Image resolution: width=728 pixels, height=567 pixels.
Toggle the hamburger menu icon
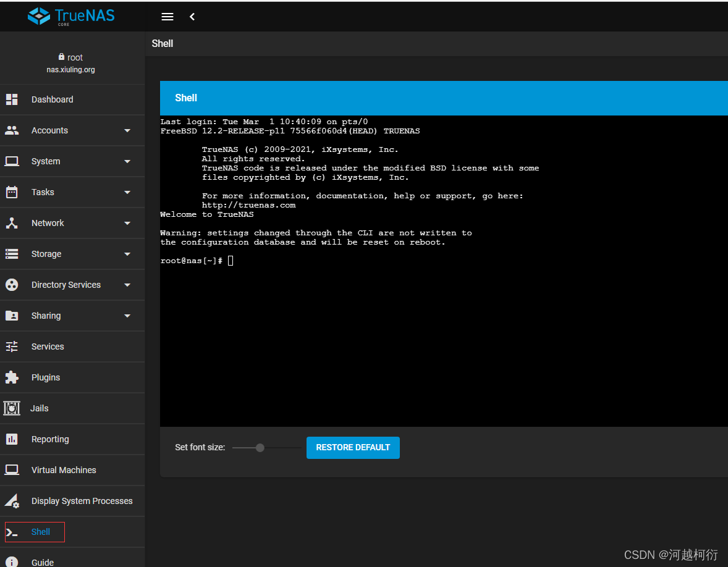[x=167, y=17]
